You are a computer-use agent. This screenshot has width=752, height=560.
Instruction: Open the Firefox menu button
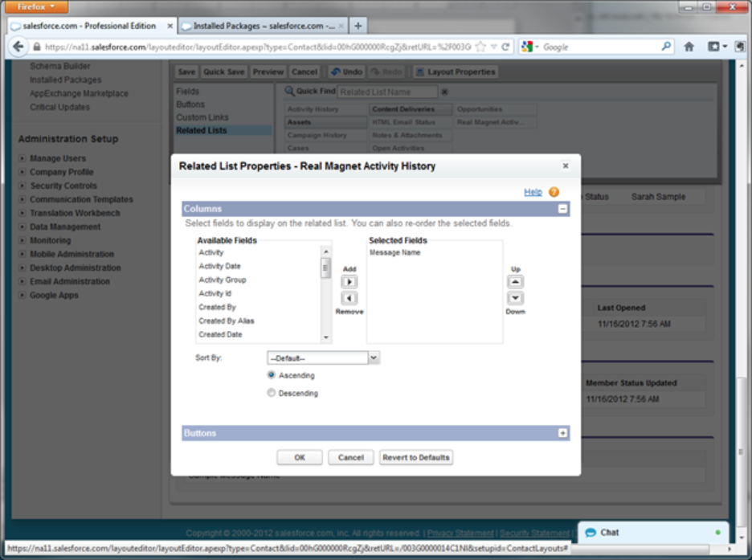point(36,6)
